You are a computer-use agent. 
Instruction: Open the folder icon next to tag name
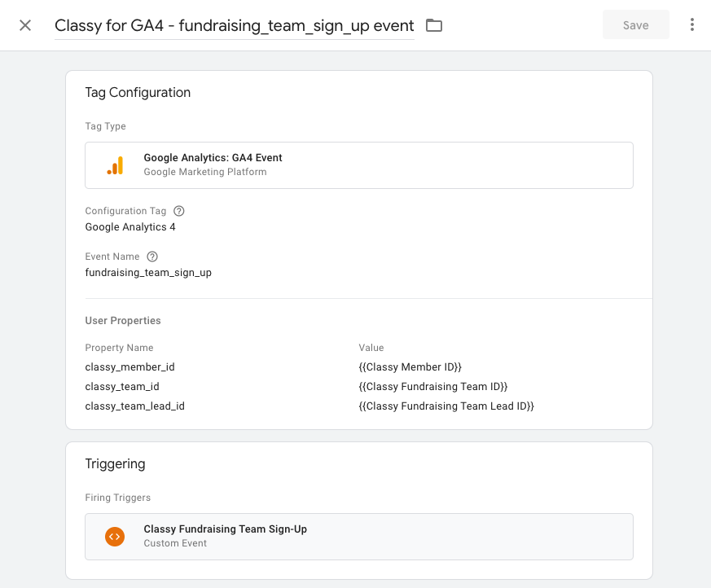(434, 25)
